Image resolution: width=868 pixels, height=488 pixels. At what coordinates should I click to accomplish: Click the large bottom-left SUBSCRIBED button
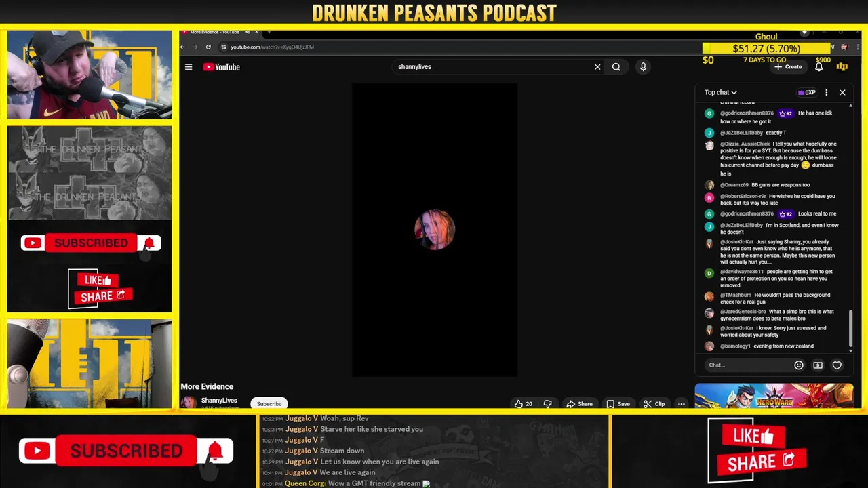[x=126, y=451]
